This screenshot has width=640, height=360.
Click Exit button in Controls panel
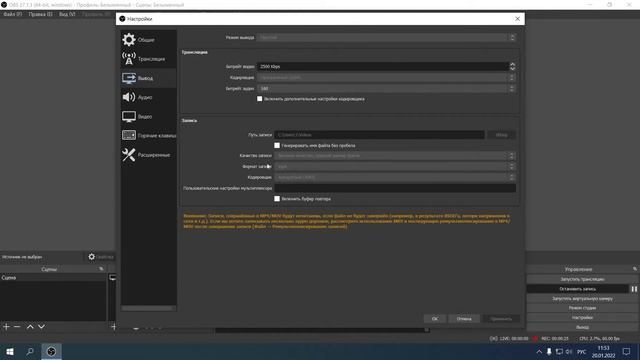coord(582,327)
